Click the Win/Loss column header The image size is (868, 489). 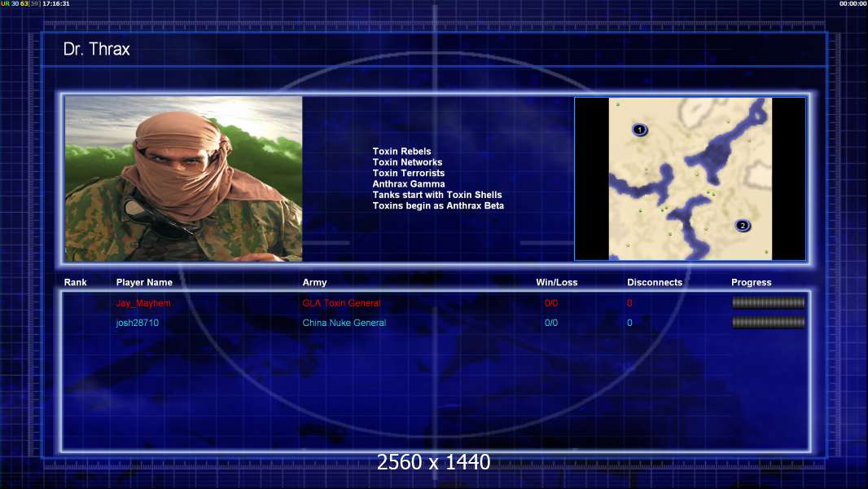[x=556, y=283]
